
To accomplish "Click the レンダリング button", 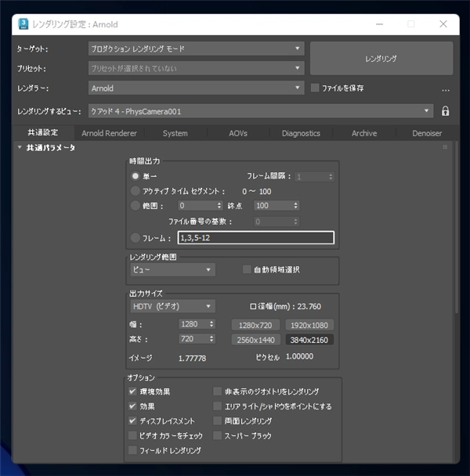I will (381, 58).
